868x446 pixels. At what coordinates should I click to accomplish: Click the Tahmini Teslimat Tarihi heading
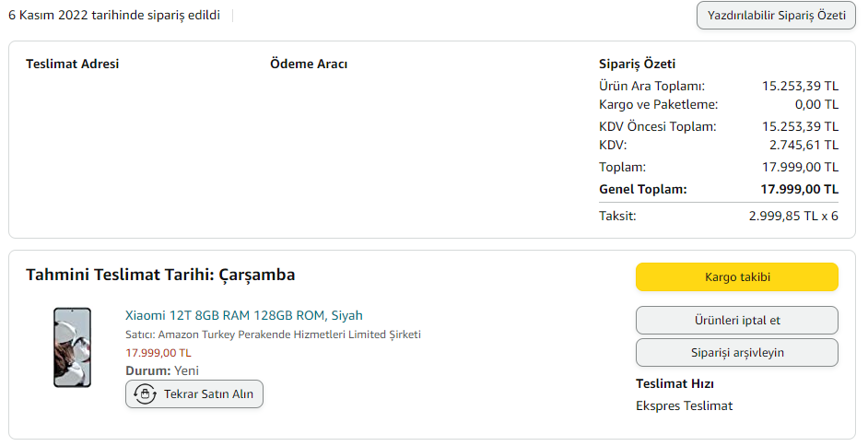160,275
